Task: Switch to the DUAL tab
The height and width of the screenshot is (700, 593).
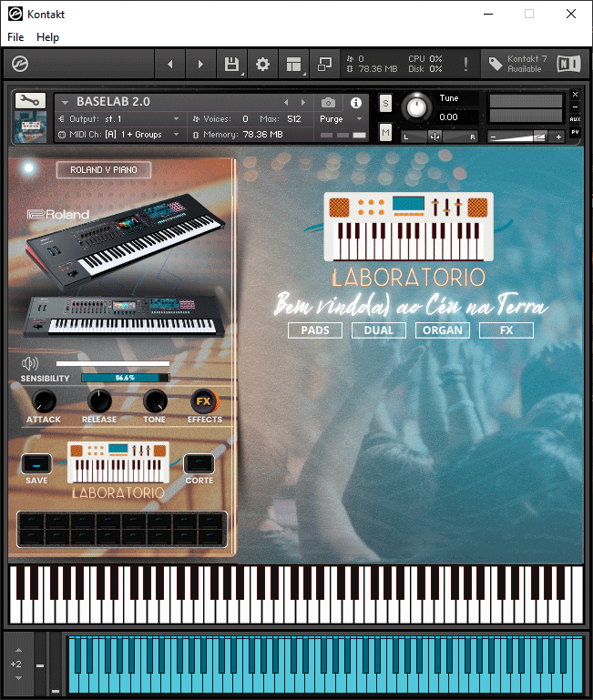Action: (x=379, y=330)
